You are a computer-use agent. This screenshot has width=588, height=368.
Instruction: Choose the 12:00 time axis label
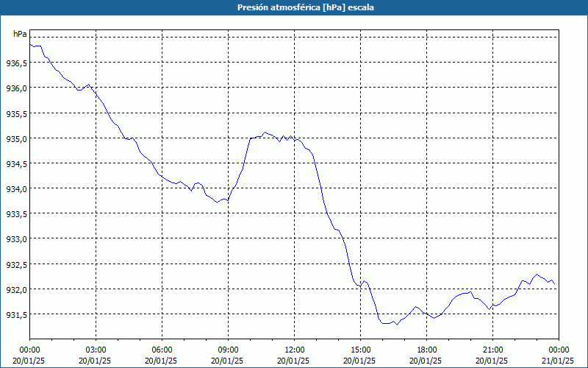(x=295, y=350)
